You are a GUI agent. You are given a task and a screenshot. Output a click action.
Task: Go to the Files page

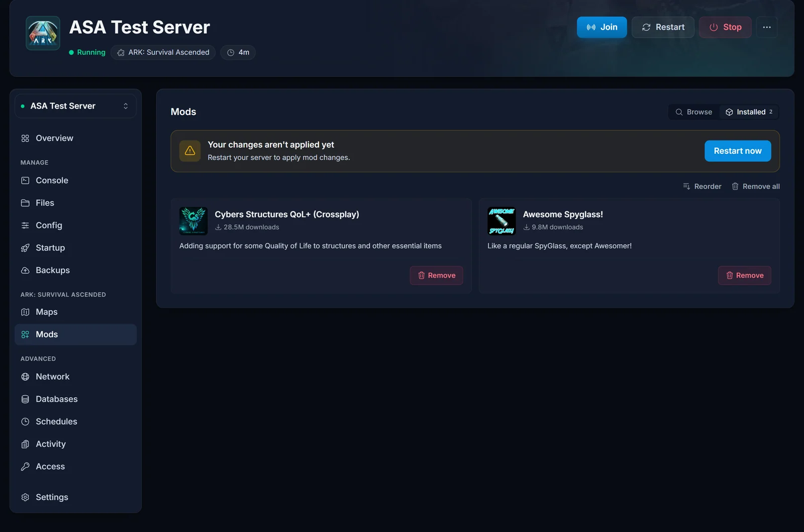[x=75, y=203]
